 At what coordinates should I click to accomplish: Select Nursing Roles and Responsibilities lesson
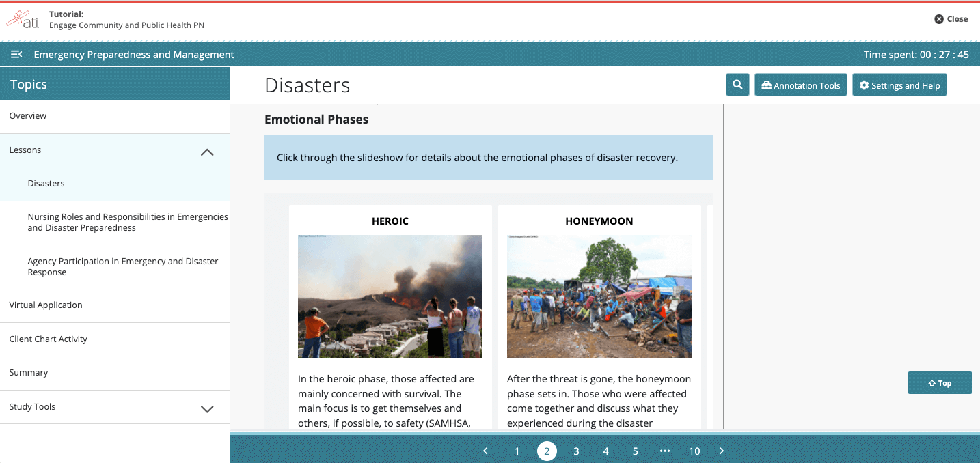tap(128, 222)
